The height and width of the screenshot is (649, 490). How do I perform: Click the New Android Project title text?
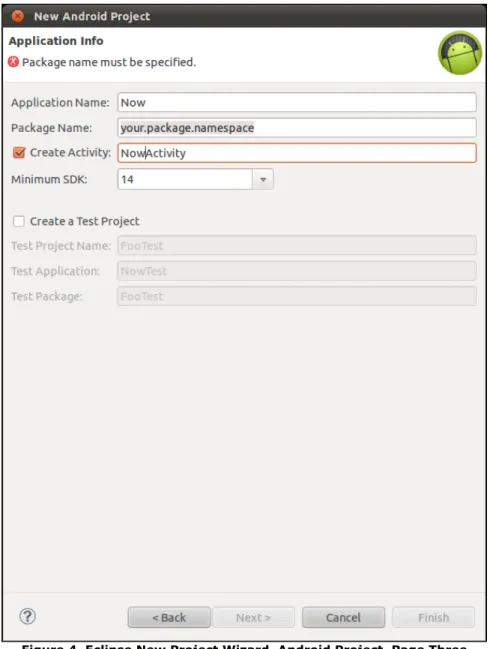92,17
